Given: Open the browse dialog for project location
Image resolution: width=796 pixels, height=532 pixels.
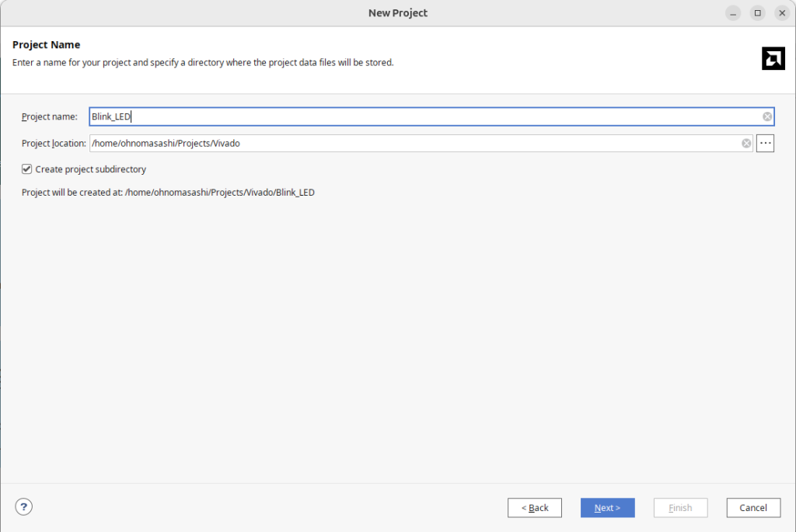Looking at the screenshot, I should tap(765, 143).
